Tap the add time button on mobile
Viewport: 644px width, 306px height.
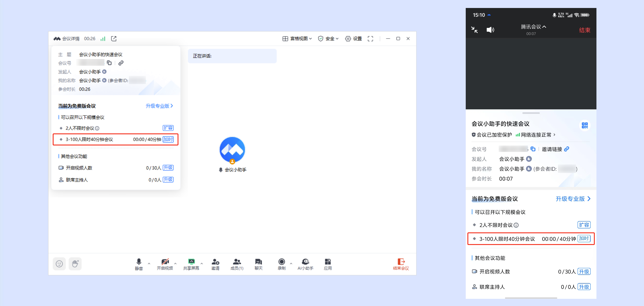coord(584,239)
